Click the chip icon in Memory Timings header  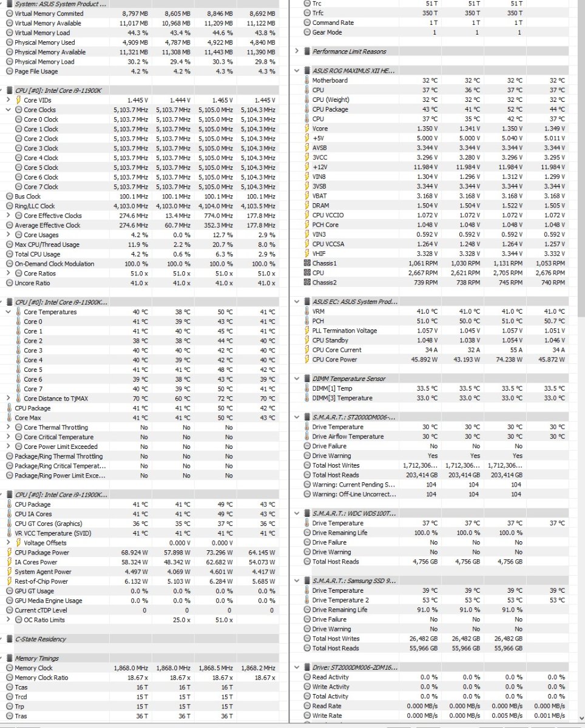tap(9, 658)
